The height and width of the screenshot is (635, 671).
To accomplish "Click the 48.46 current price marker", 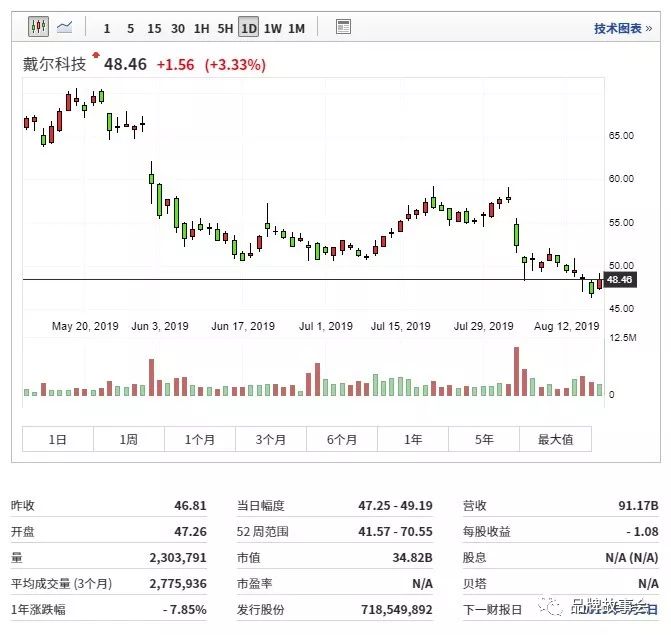I will tap(621, 281).
